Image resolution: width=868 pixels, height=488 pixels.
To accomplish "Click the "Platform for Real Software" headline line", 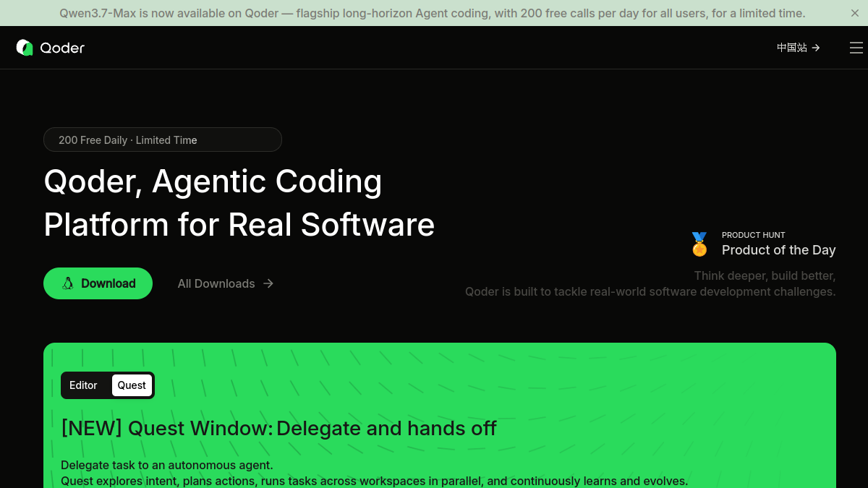I will (239, 224).
